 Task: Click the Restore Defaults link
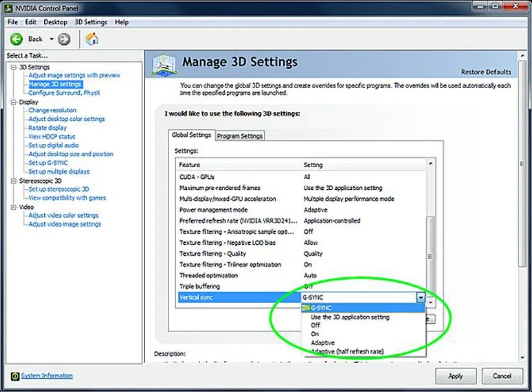tap(486, 72)
